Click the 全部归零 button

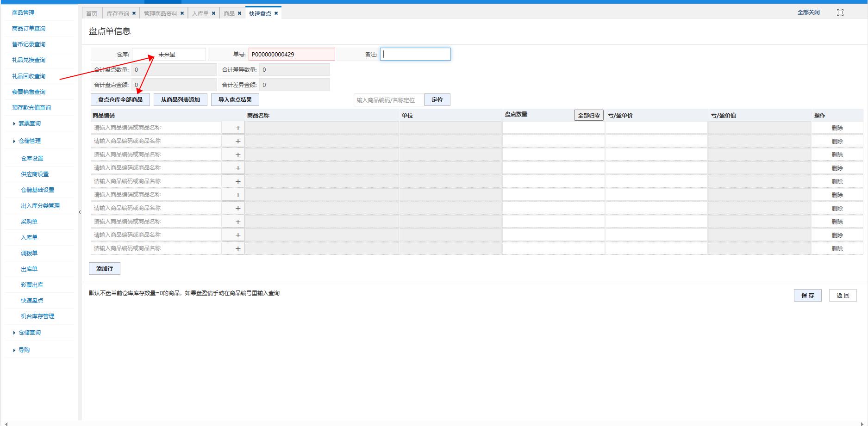point(589,116)
